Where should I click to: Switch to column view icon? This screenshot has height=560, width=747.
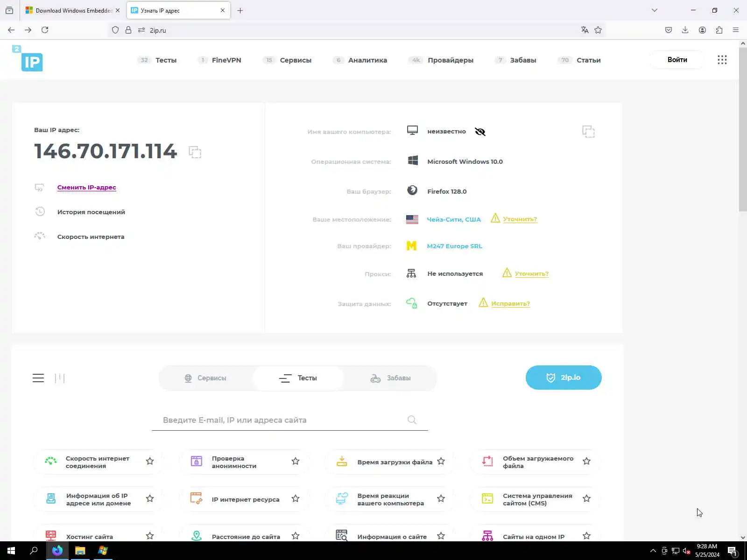60,378
